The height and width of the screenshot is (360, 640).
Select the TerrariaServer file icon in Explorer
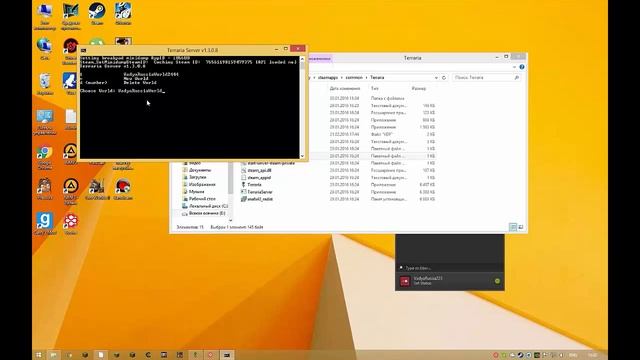(x=243, y=192)
